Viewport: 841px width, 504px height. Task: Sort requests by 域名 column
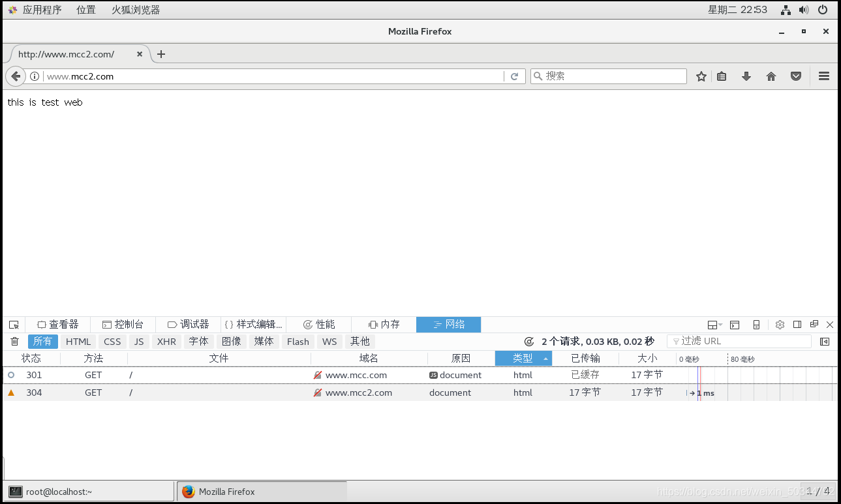click(369, 359)
